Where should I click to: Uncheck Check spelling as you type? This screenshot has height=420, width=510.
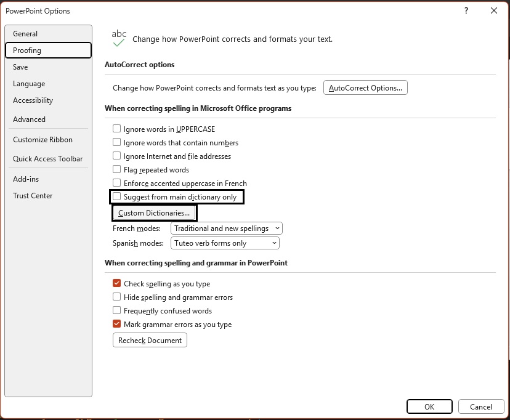click(x=116, y=284)
